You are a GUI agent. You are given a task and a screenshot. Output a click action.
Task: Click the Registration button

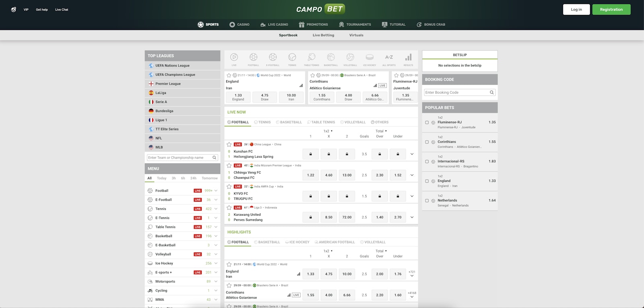click(611, 10)
